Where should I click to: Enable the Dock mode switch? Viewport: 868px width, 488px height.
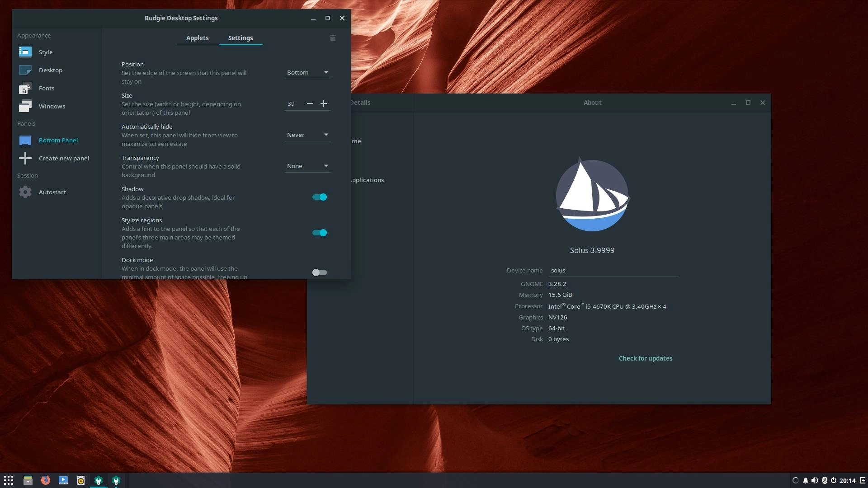coord(320,272)
